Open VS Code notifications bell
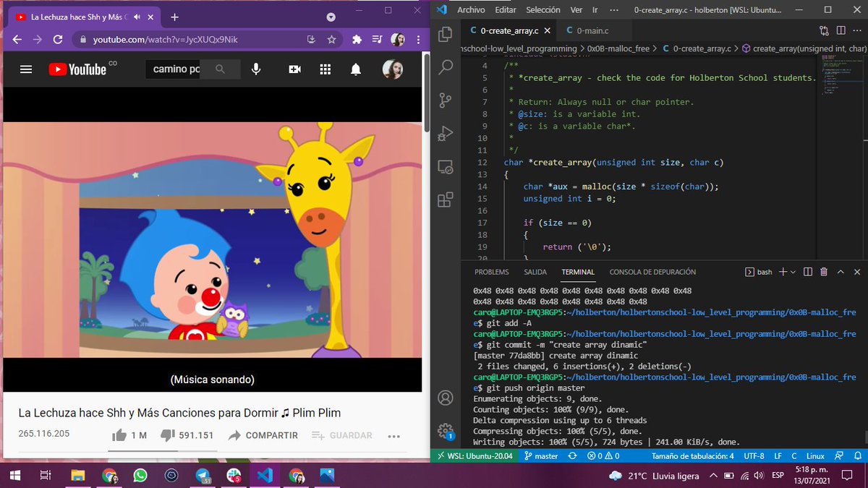The width and height of the screenshot is (868, 488). (x=857, y=456)
